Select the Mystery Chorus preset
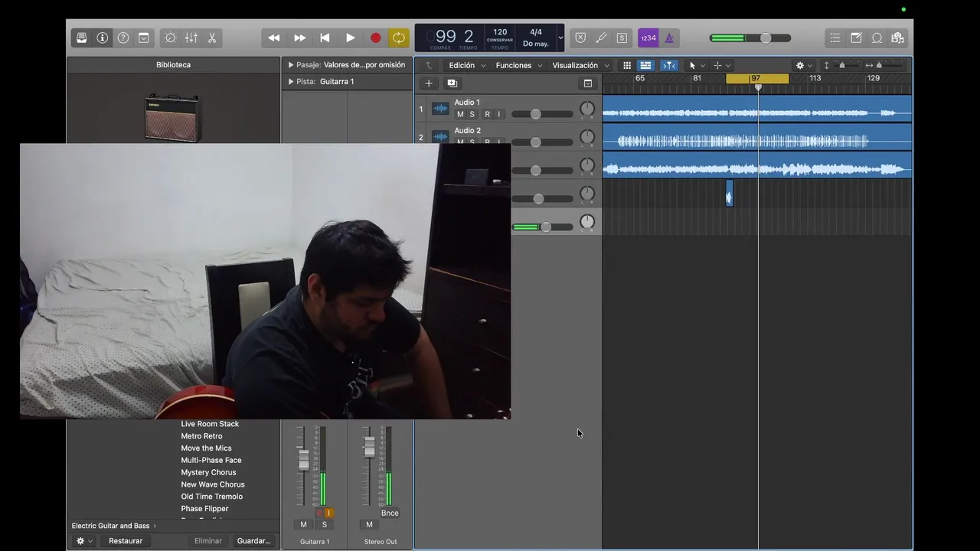The image size is (980, 551). pos(208,472)
